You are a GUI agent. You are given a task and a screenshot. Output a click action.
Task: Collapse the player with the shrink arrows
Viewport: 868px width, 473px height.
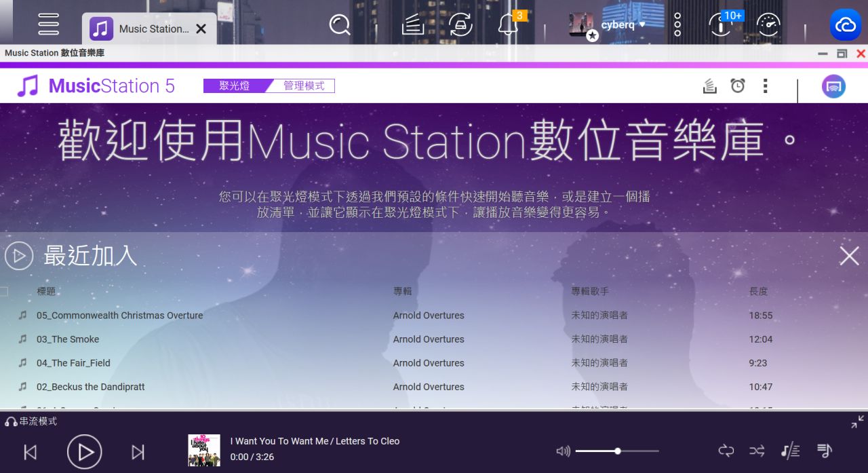tap(857, 422)
